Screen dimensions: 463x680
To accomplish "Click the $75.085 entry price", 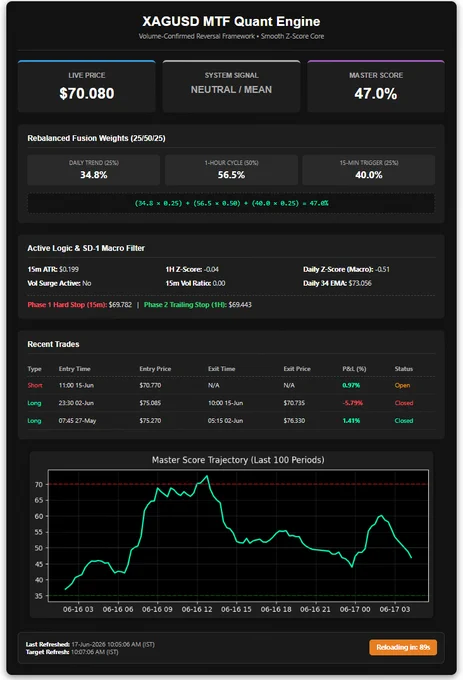I will (x=150, y=403).
